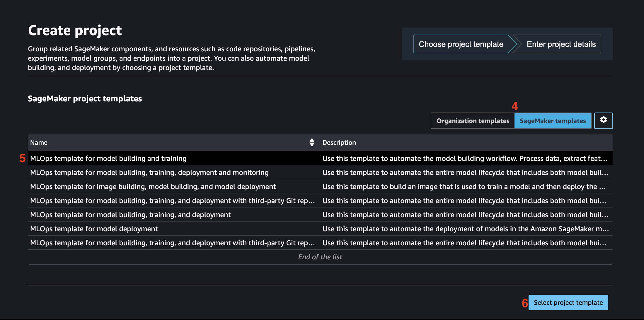Sort templates by Name column arrows
The width and height of the screenshot is (644, 320).
tap(312, 142)
